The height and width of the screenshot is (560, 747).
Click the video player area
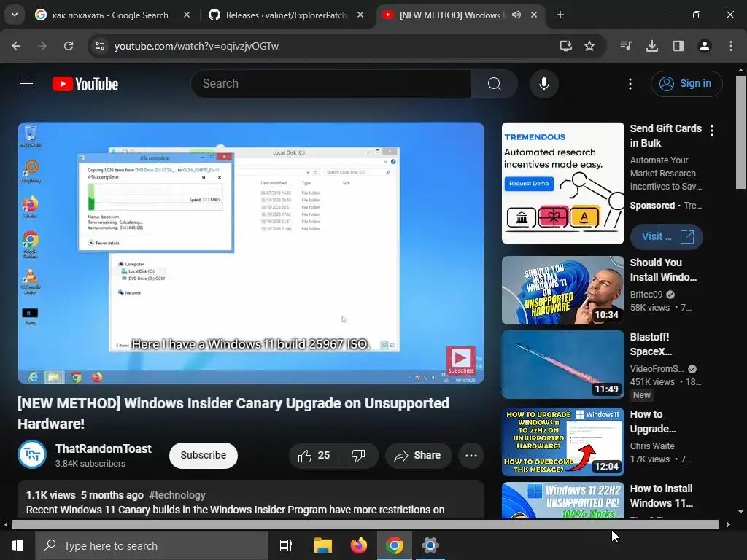[x=251, y=253]
